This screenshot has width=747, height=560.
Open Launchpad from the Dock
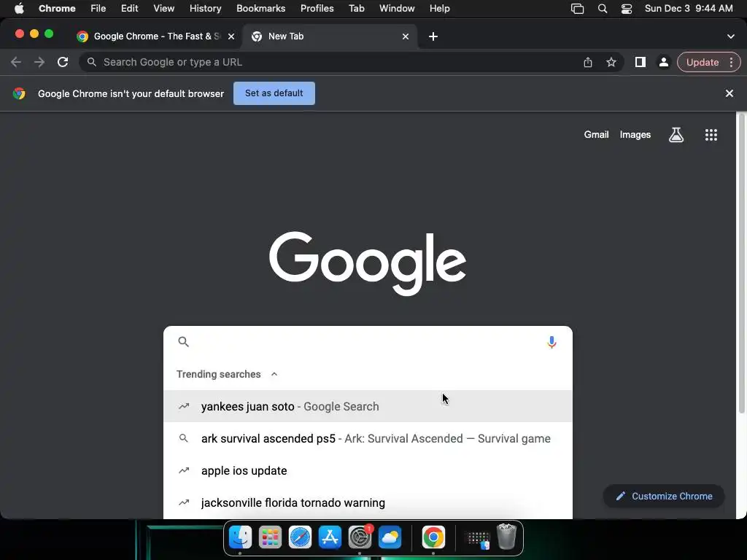(x=270, y=537)
